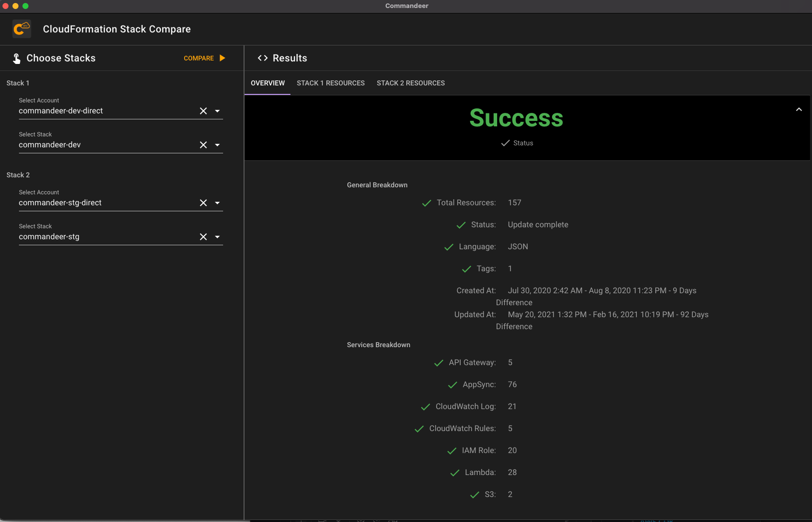Open the Stack 2 account dropdown arrow

(217, 203)
